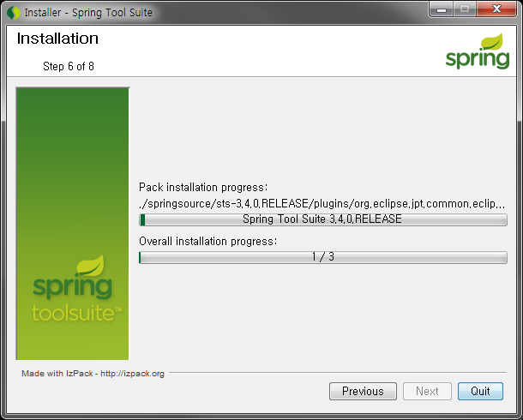Close the installer window with X
The height and width of the screenshot is (420, 523).
496,9
